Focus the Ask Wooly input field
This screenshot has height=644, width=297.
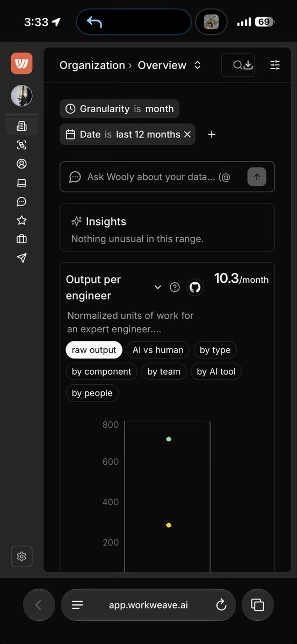(x=158, y=177)
